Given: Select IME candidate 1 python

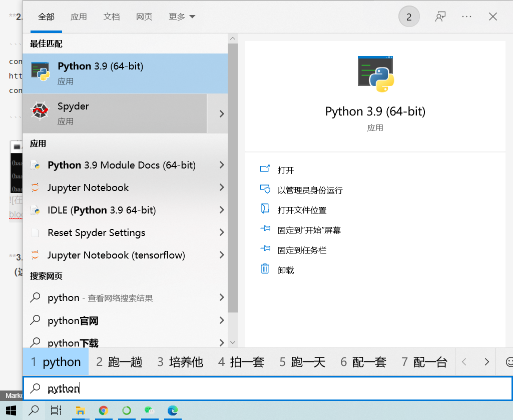Looking at the screenshot, I should click(56, 362).
